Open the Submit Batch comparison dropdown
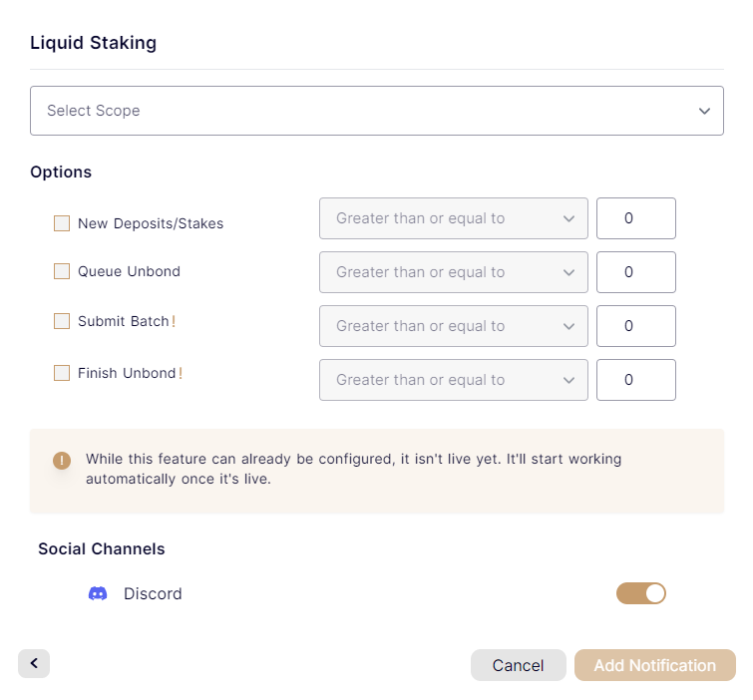The width and height of the screenshot is (753, 700). coord(453,326)
